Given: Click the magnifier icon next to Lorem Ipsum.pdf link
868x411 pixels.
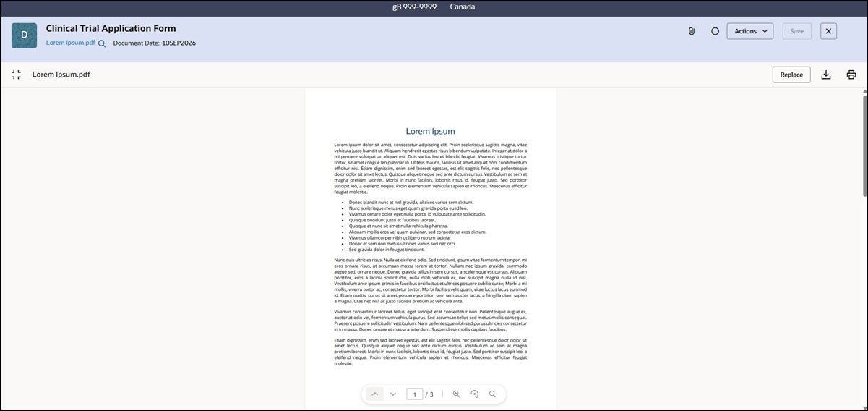Looking at the screenshot, I should [102, 43].
